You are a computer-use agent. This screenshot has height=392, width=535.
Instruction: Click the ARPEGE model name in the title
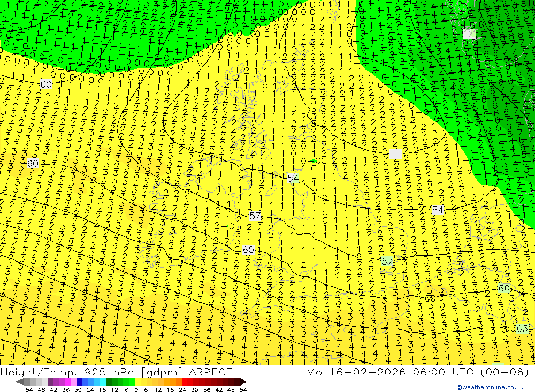210,372
